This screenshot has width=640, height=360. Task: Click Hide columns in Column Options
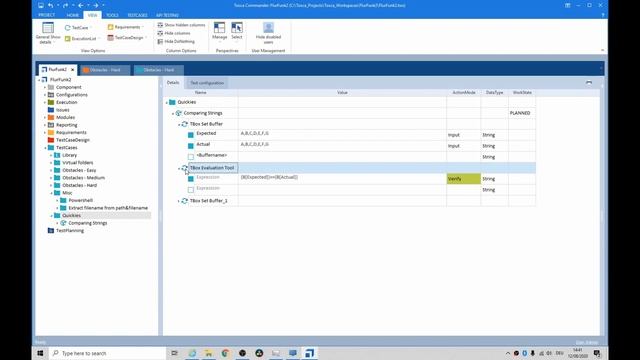coord(174,33)
